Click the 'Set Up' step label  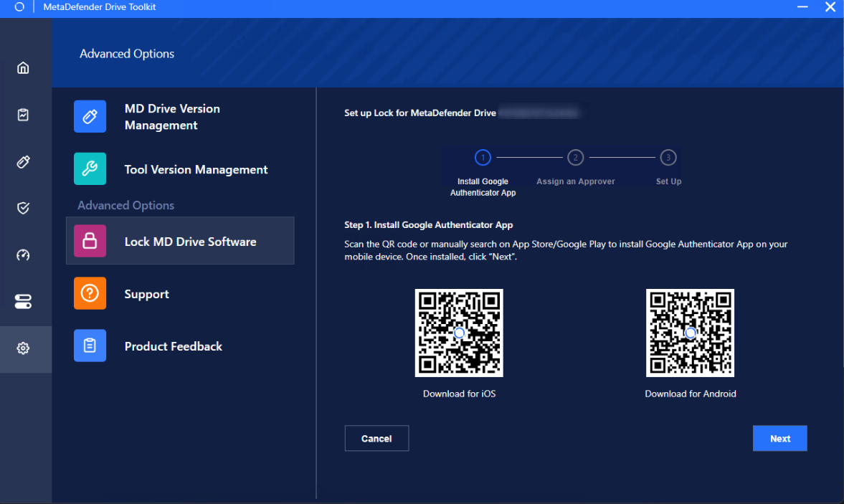[668, 182]
